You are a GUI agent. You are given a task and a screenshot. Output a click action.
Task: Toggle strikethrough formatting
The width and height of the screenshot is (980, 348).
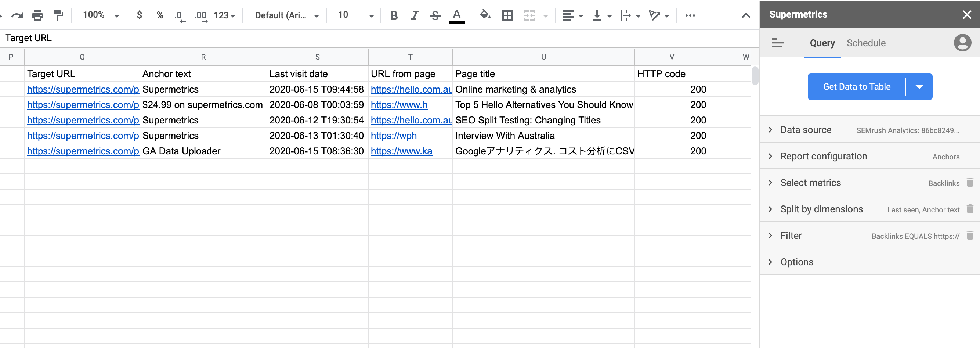[x=435, y=15]
